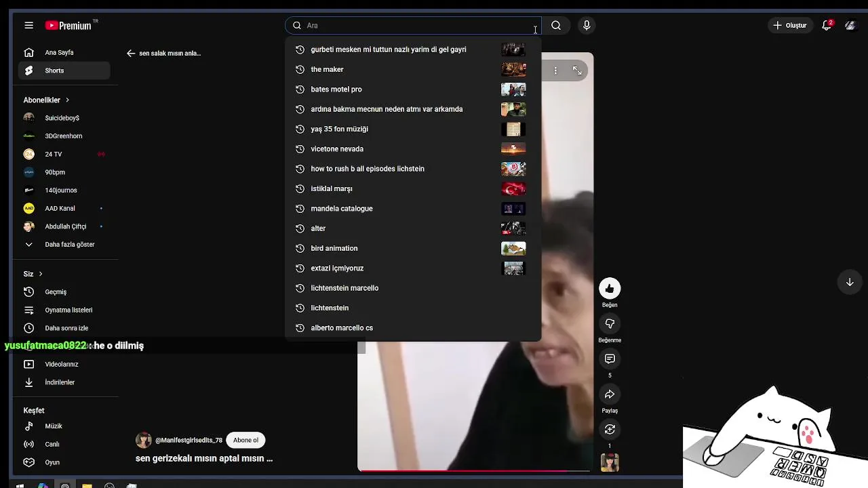Dislike the Short with Beğenme
This screenshot has height=488, width=868.
[x=610, y=324]
